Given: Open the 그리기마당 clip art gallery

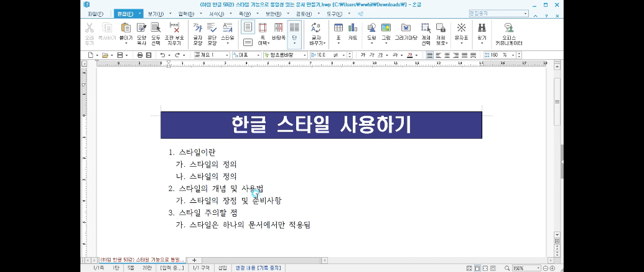Looking at the screenshot, I should point(406,31).
